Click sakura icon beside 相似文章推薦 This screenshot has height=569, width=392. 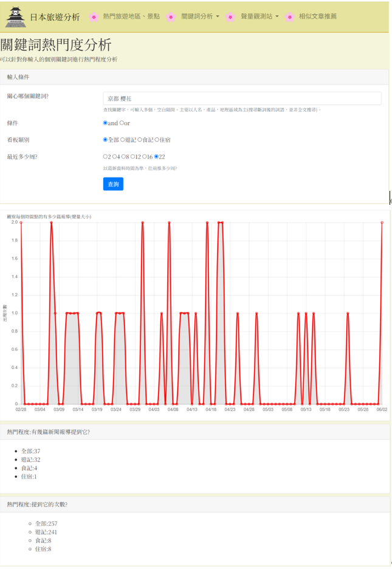pyautogui.click(x=289, y=17)
